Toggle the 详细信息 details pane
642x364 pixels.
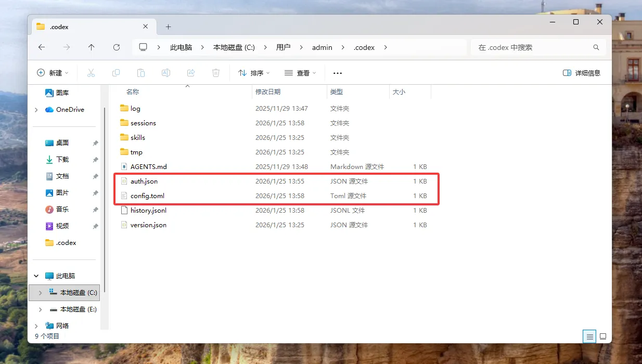[582, 73]
